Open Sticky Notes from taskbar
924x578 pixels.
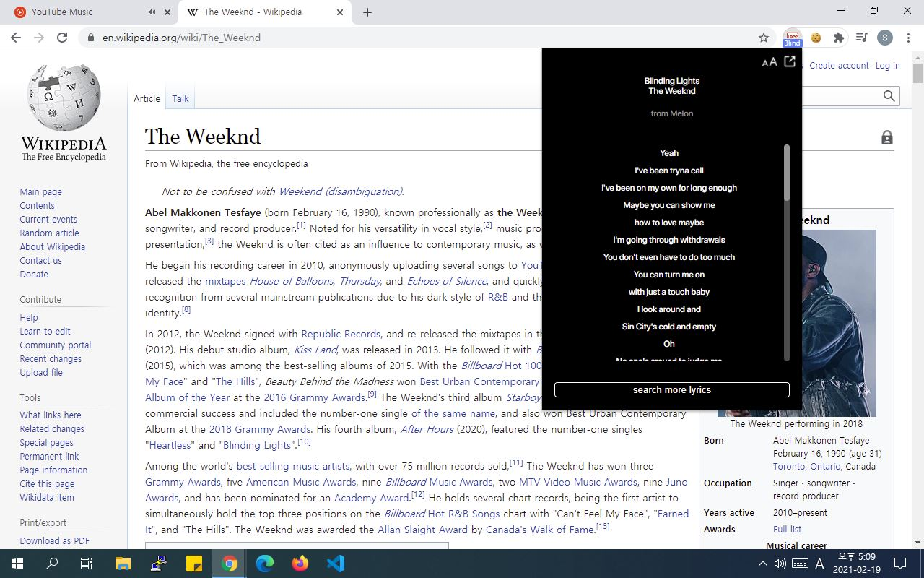194,564
